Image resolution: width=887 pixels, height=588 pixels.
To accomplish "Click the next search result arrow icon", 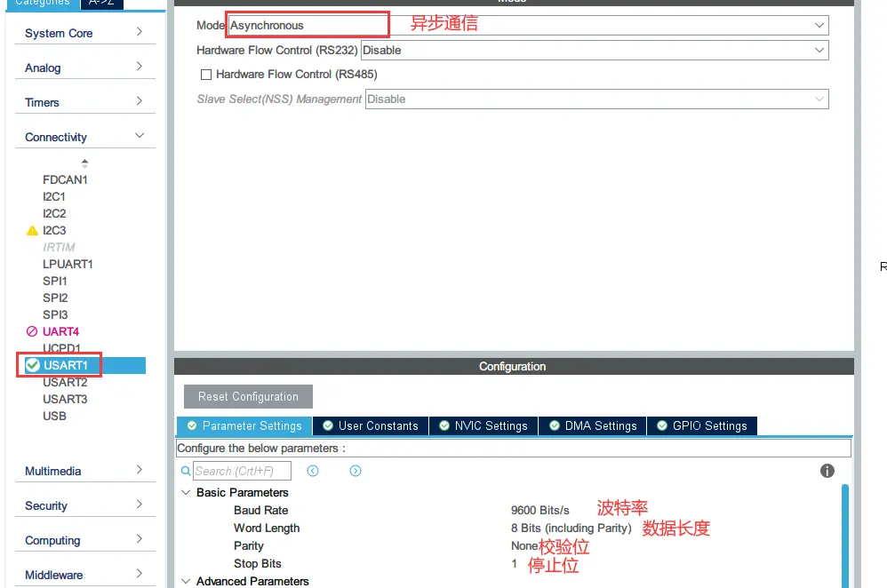I will (x=356, y=471).
